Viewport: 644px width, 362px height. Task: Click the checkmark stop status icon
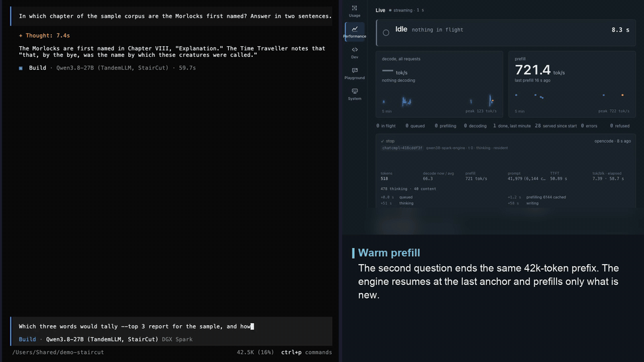coord(382,141)
